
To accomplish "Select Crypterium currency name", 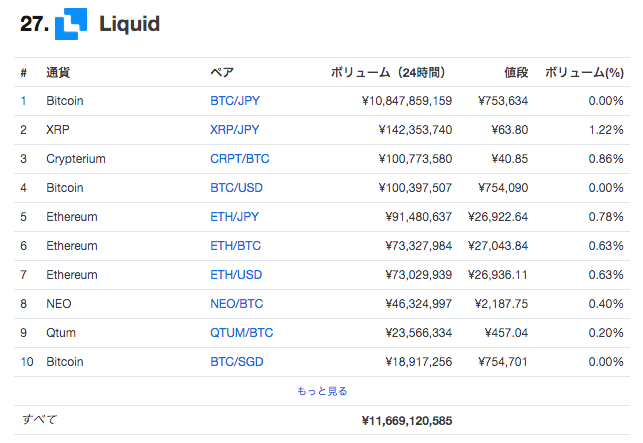I will point(76,159).
